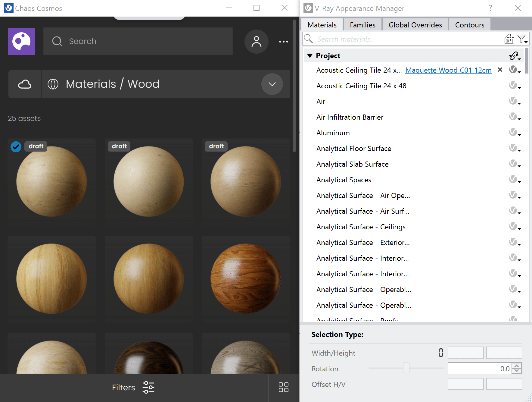Click the Materials category sphere icon

pyautogui.click(x=53, y=84)
